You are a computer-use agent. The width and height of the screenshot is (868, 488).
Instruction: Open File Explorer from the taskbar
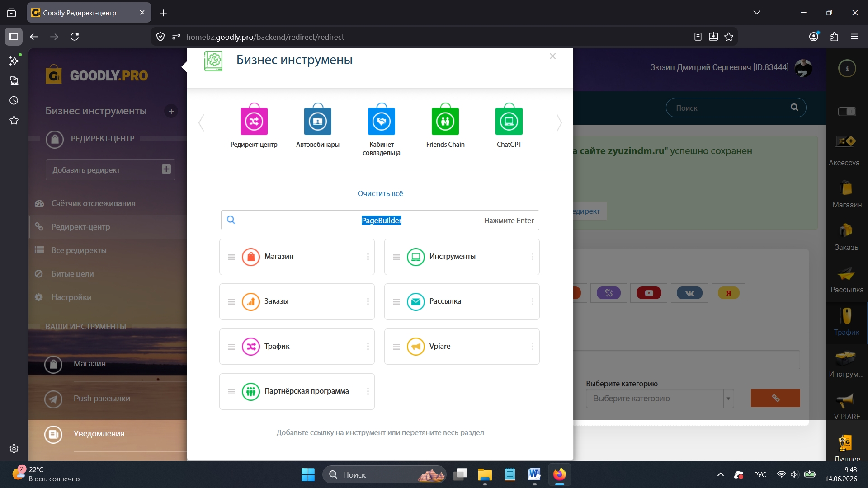coord(485,474)
